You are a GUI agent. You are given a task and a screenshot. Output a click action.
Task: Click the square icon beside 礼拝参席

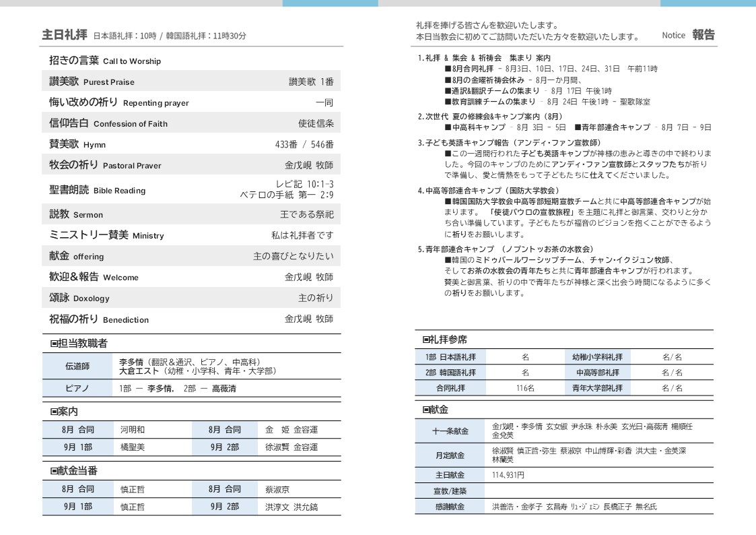click(426, 340)
